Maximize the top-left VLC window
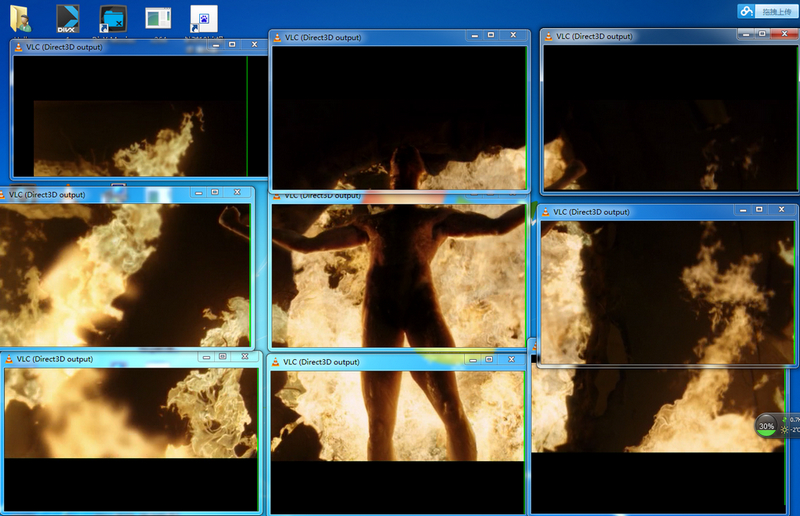Viewport: 800px width, 516px height. (x=232, y=44)
